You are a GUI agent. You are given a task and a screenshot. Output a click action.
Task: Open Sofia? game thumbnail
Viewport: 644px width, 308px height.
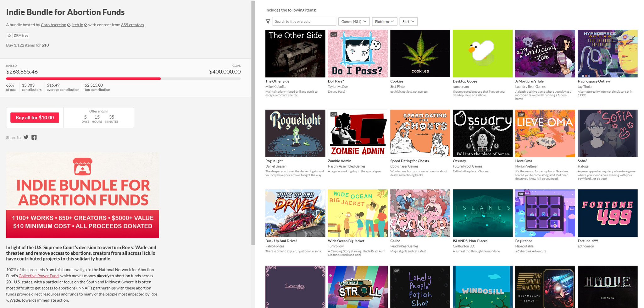[x=608, y=133]
